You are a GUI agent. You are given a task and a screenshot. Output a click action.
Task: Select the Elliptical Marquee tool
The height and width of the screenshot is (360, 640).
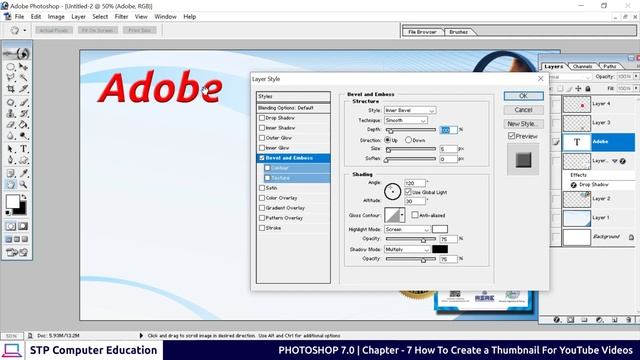11,67
